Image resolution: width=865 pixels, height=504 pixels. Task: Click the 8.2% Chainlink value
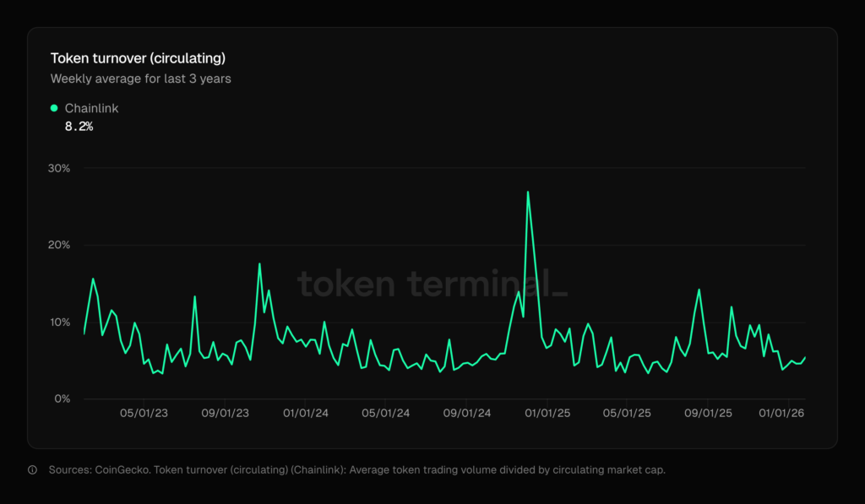(x=79, y=126)
